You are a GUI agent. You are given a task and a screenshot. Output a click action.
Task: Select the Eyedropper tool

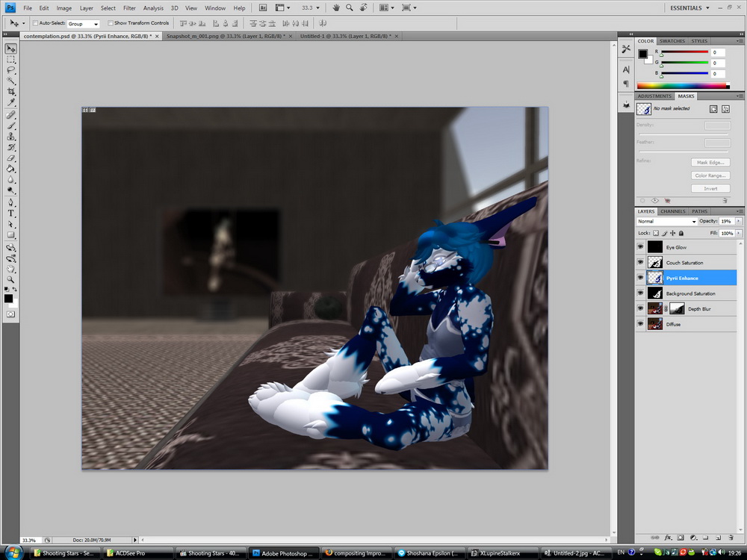click(11, 102)
